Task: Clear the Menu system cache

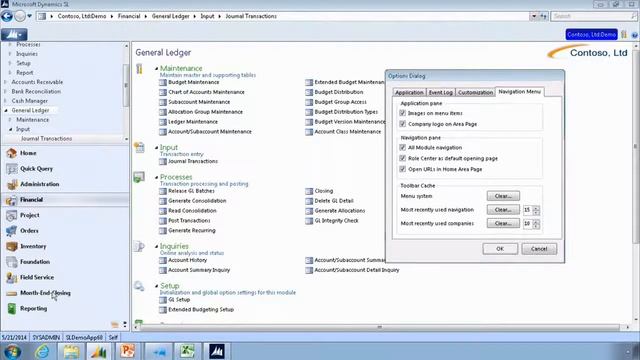Action: point(503,196)
